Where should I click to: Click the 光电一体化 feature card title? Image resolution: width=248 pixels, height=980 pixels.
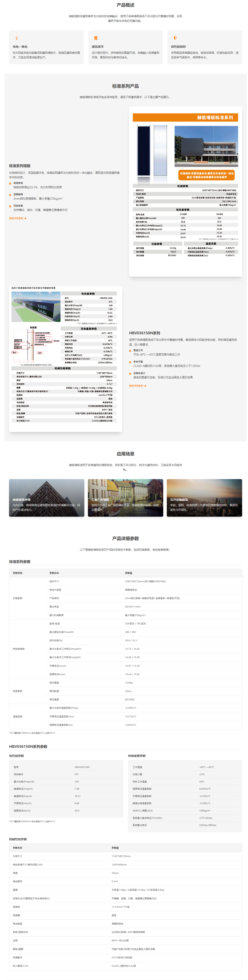20,47
